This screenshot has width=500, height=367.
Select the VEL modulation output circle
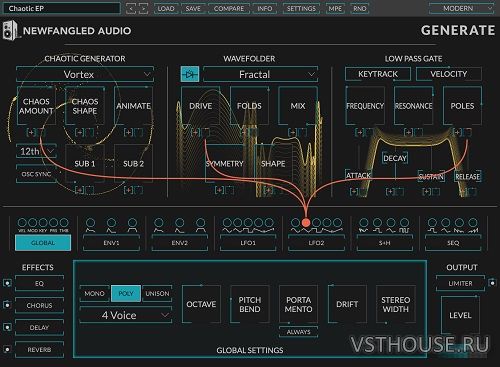[22, 222]
